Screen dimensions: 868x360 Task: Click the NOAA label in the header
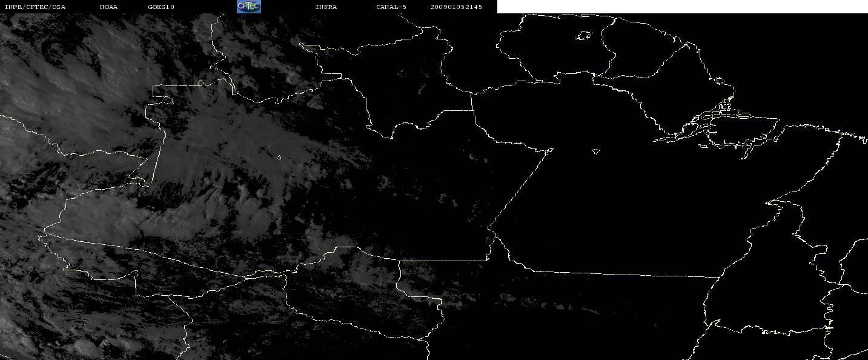(108, 7)
